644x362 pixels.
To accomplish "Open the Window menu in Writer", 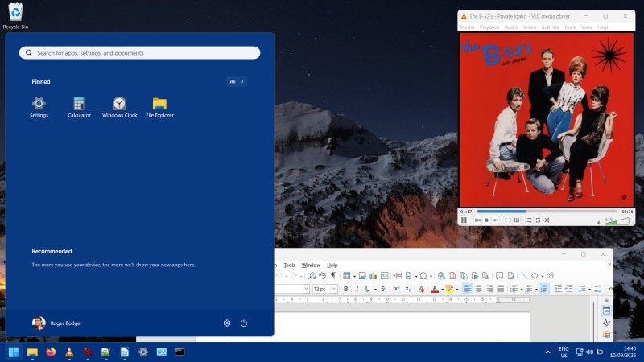I will point(311,265).
